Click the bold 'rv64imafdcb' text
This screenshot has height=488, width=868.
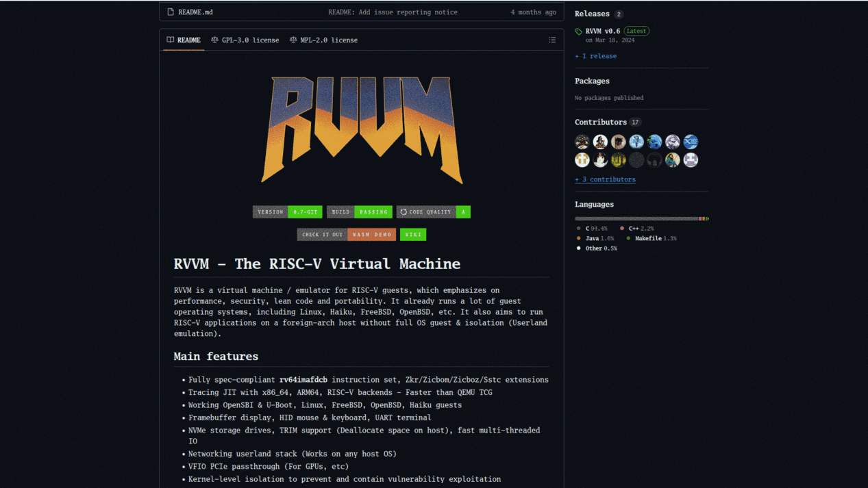(303, 379)
